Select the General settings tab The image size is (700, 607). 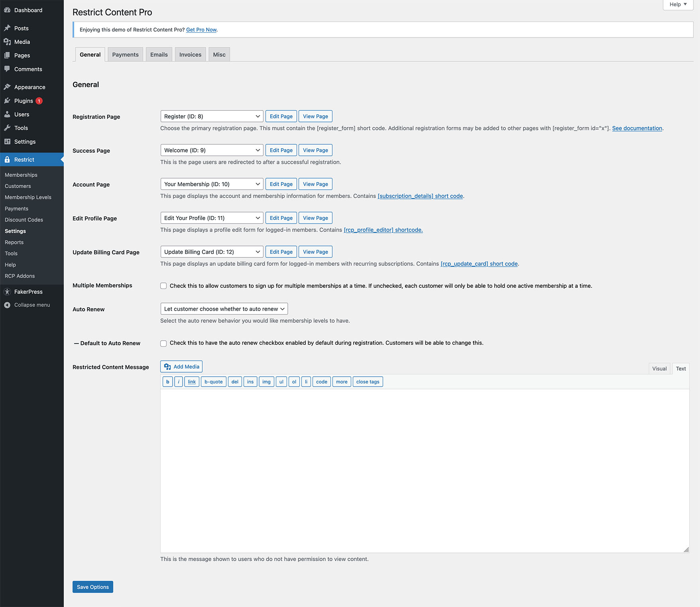pyautogui.click(x=90, y=55)
